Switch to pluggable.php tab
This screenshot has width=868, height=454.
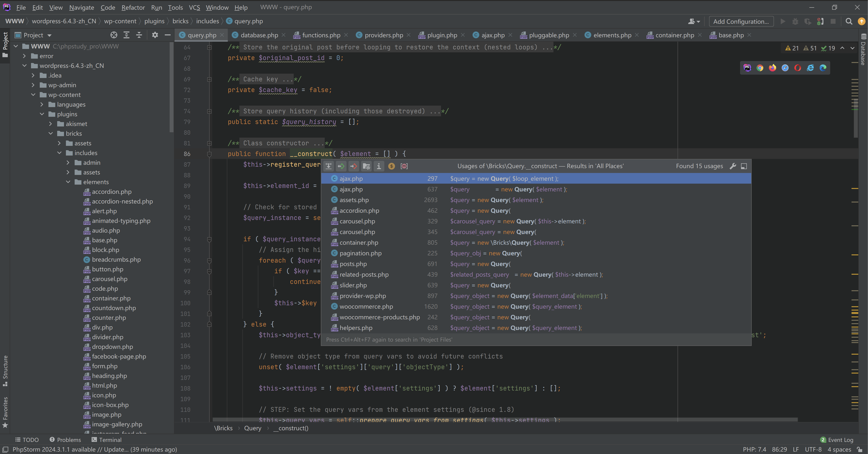[x=549, y=35]
